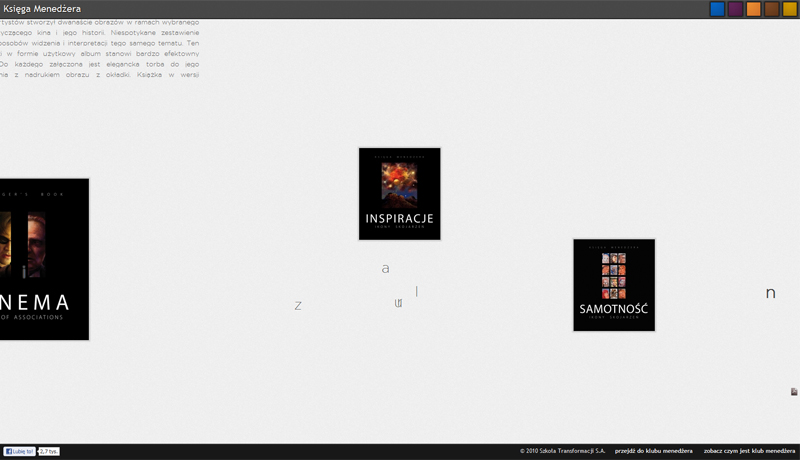Open the SAMOTNOŚĆ book cover

click(x=614, y=285)
